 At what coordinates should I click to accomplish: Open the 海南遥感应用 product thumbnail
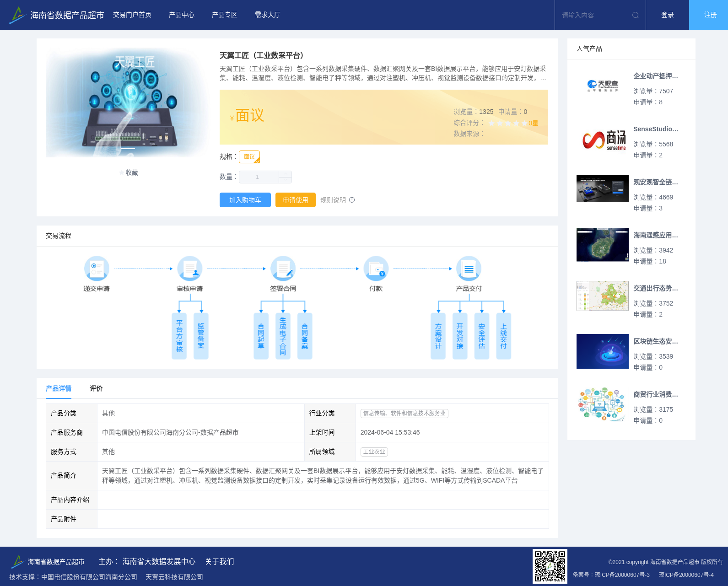[603, 245]
